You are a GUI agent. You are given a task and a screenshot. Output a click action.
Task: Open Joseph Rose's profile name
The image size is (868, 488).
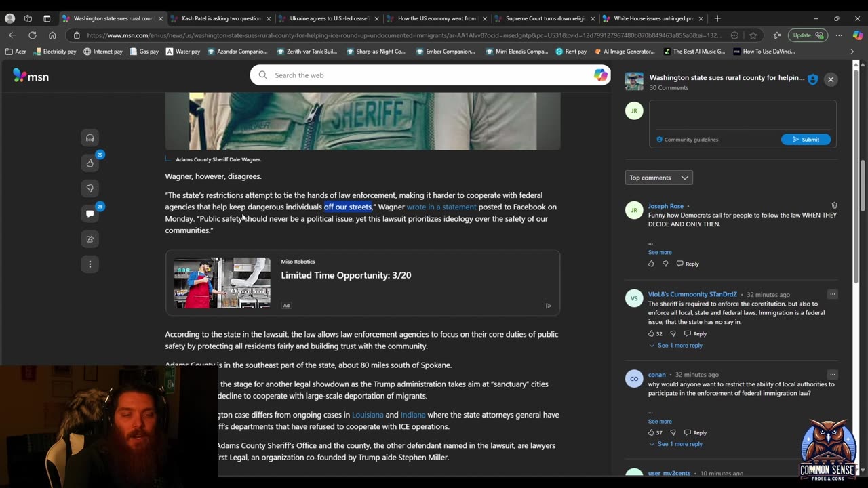click(666, 206)
